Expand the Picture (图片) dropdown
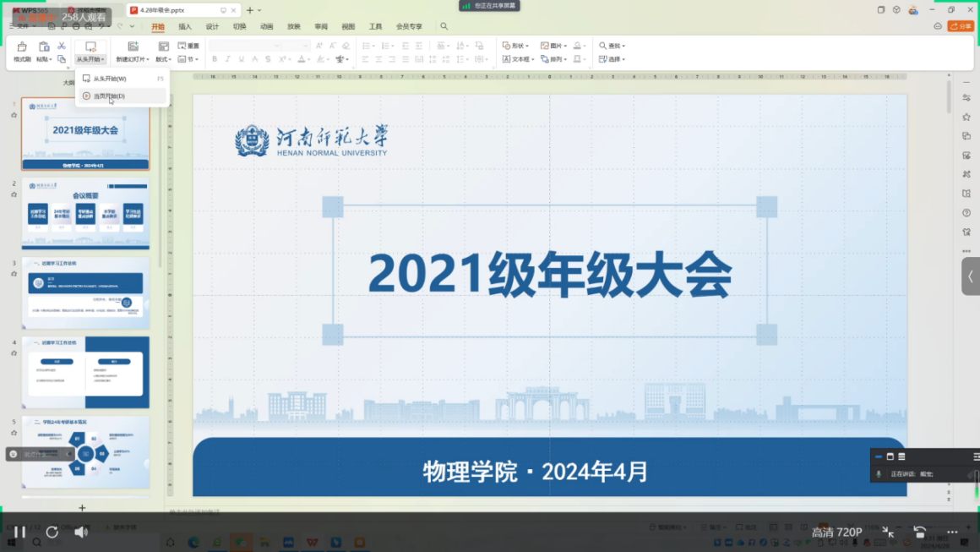This screenshot has width=980, height=552. (x=553, y=46)
